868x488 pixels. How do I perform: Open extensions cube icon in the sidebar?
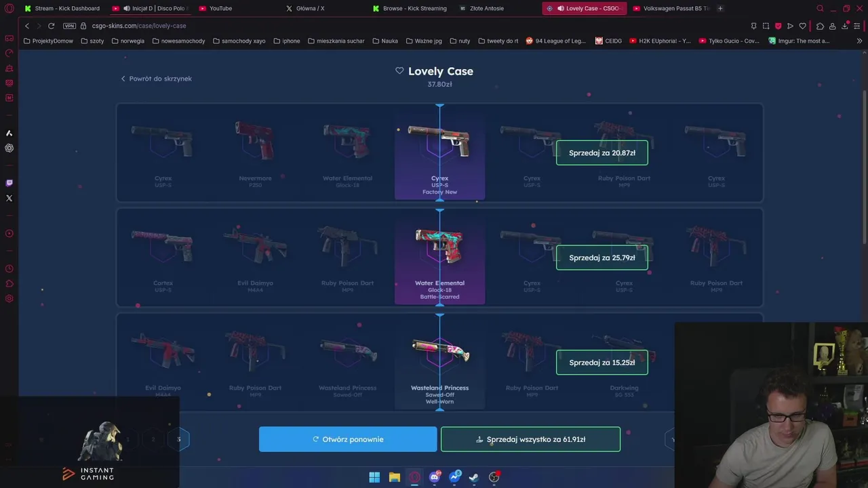(x=9, y=284)
